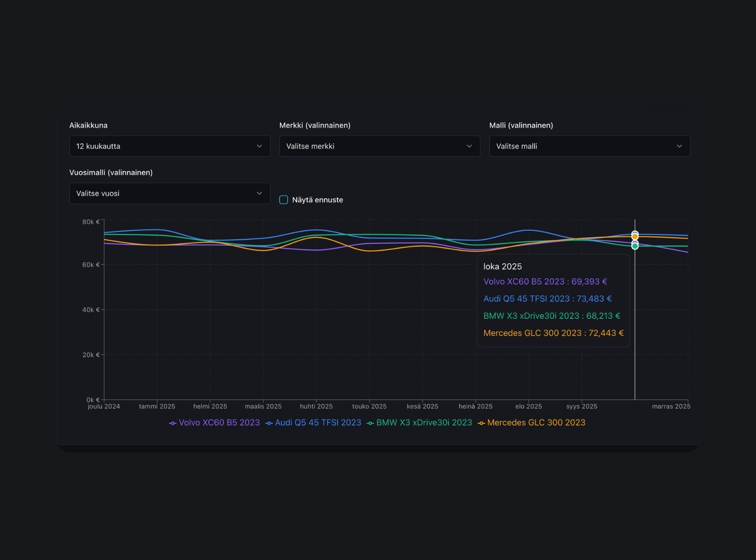Click the orange Mercedes data point on chart

[635, 237]
